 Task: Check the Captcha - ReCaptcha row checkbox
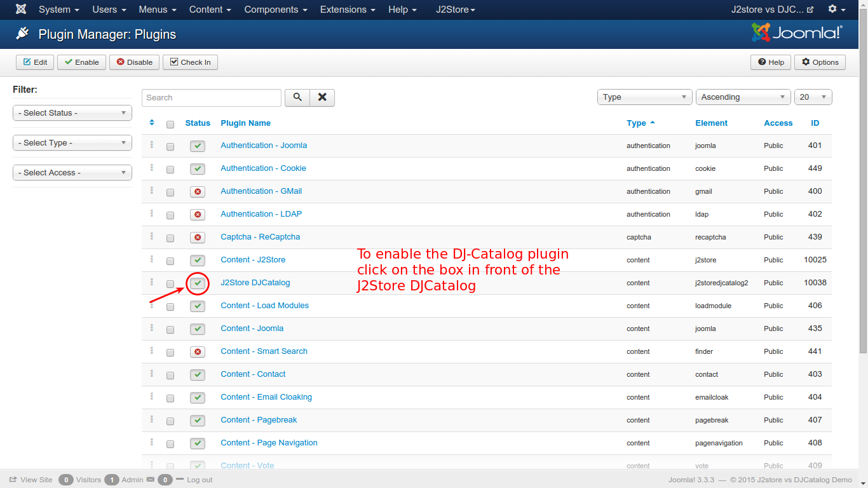click(x=170, y=238)
